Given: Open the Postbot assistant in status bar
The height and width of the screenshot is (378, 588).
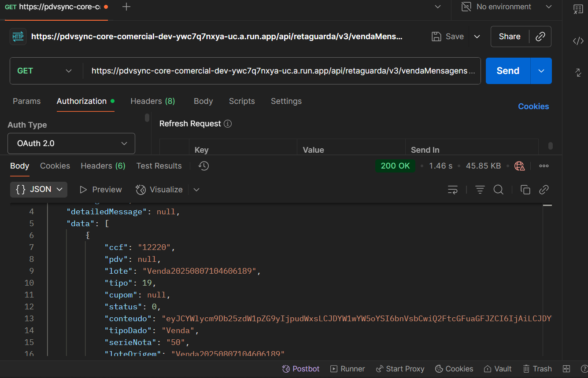Looking at the screenshot, I should pos(301,369).
